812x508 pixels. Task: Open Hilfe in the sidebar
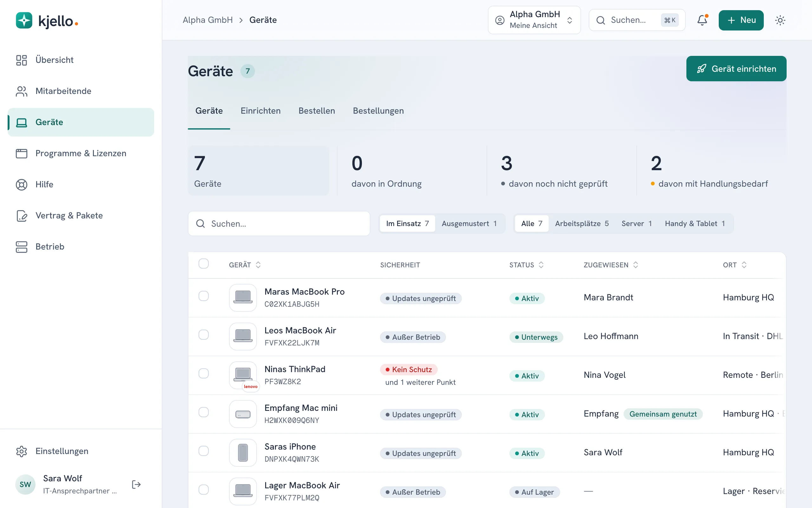(x=81, y=184)
